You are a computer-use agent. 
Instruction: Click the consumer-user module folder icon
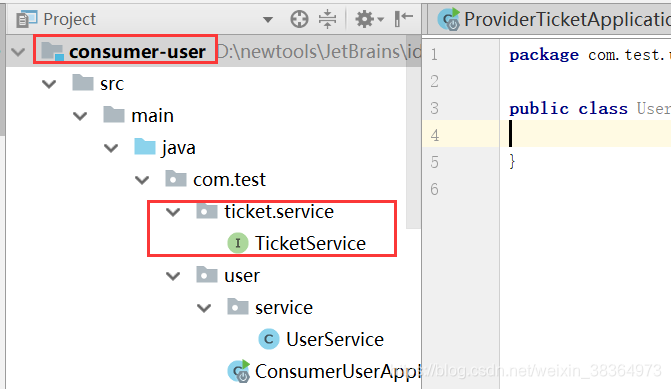53,51
